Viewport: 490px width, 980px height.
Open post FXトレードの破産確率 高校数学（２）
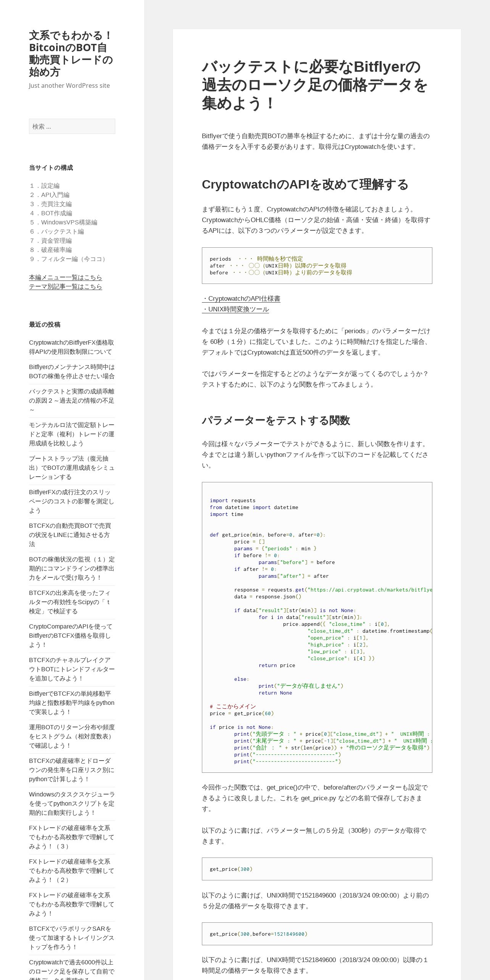click(x=72, y=871)
